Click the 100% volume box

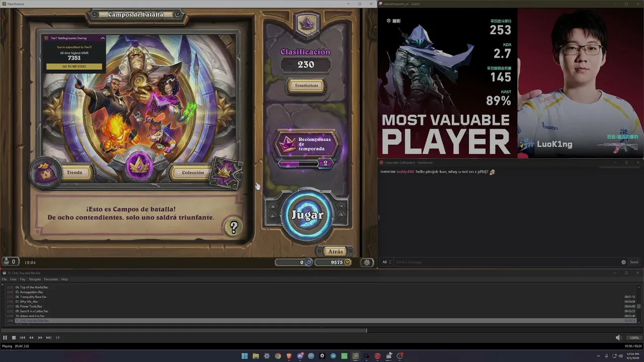(x=634, y=338)
